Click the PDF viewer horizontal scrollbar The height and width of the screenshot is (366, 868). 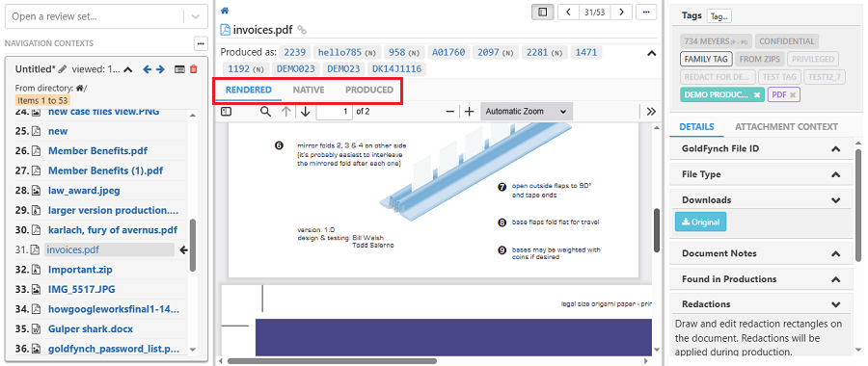pos(332,361)
